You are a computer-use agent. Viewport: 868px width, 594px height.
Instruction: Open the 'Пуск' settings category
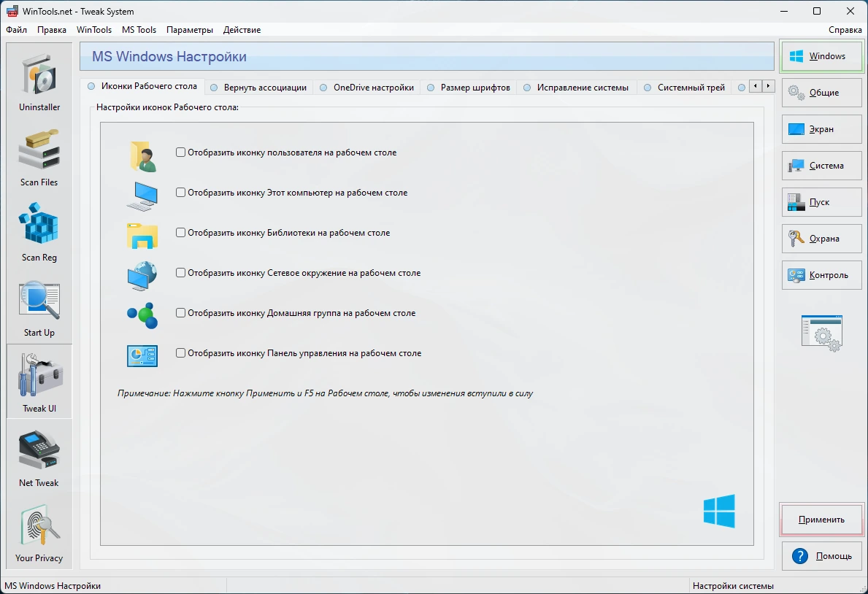[x=821, y=202]
